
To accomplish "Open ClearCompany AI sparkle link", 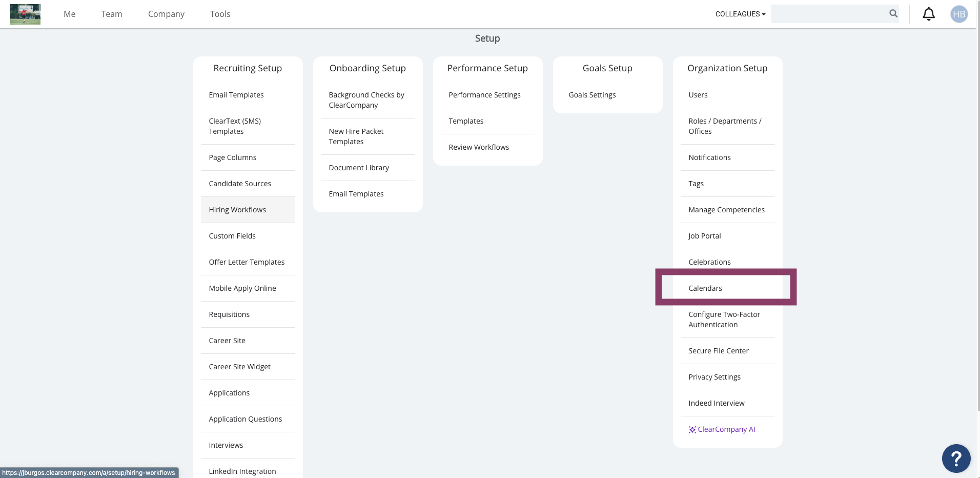I will (x=722, y=429).
